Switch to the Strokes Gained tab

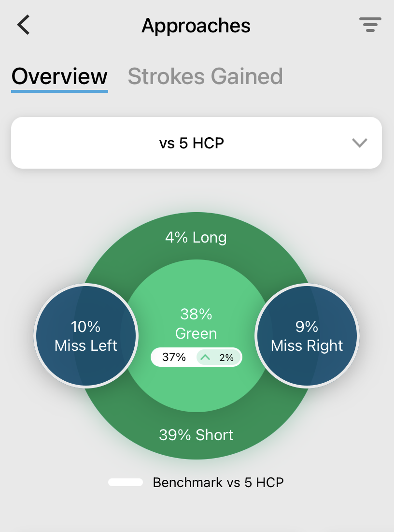205,76
